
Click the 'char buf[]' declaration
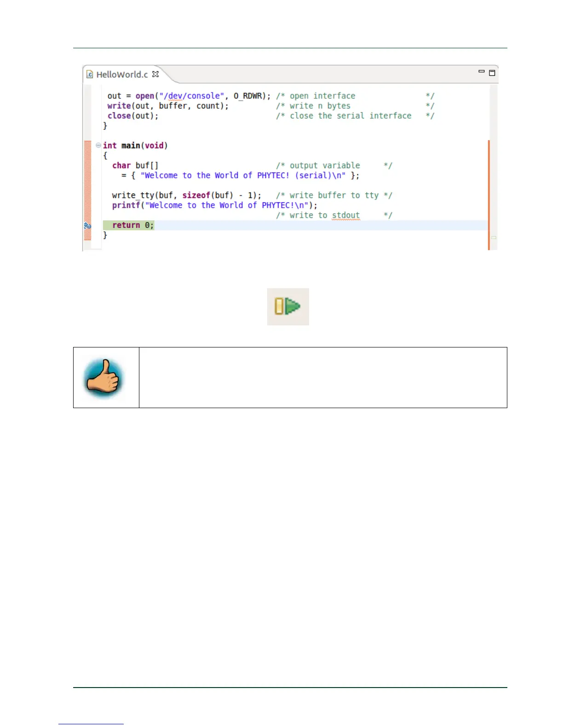pyautogui.click(x=135, y=165)
